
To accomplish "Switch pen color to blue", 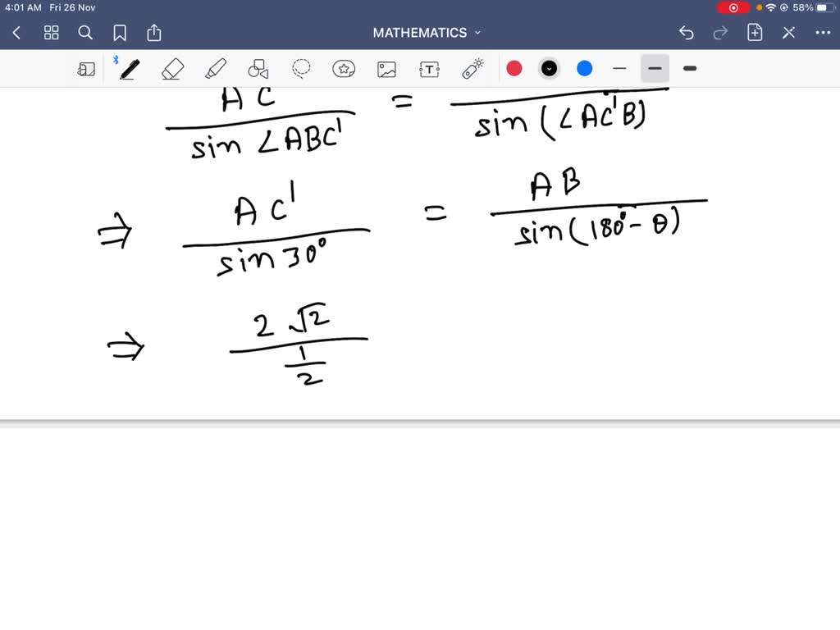I will point(583,69).
